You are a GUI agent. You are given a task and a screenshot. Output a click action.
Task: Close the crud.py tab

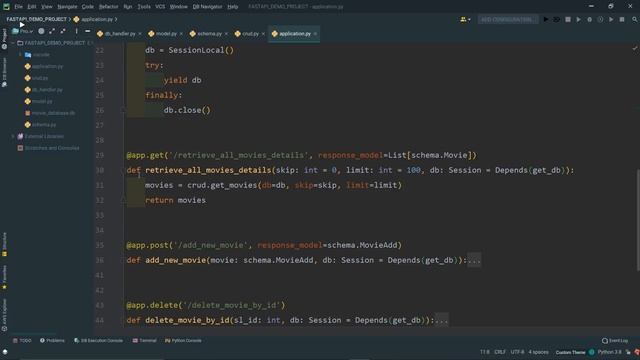pyautogui.click(x=263, y=34)
